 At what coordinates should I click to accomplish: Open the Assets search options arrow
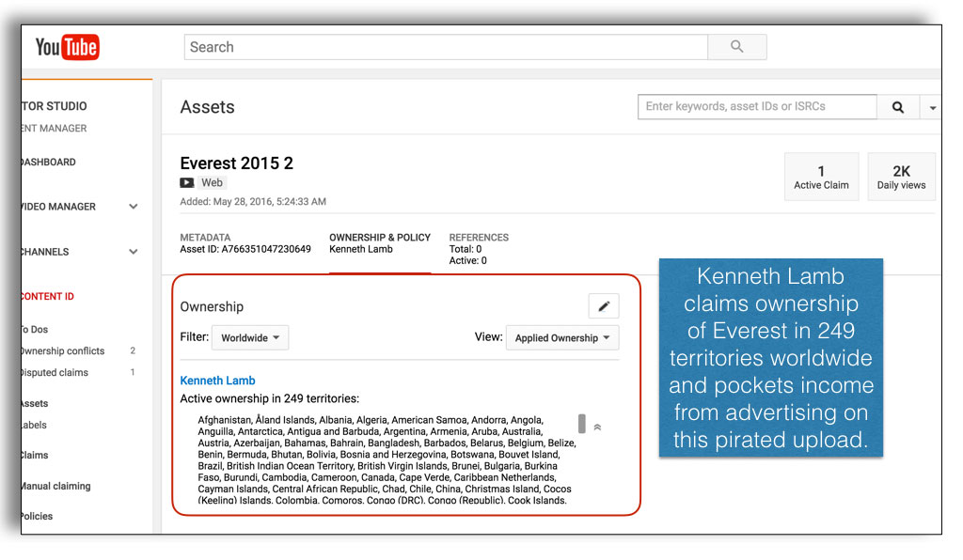tap(932, 107)
